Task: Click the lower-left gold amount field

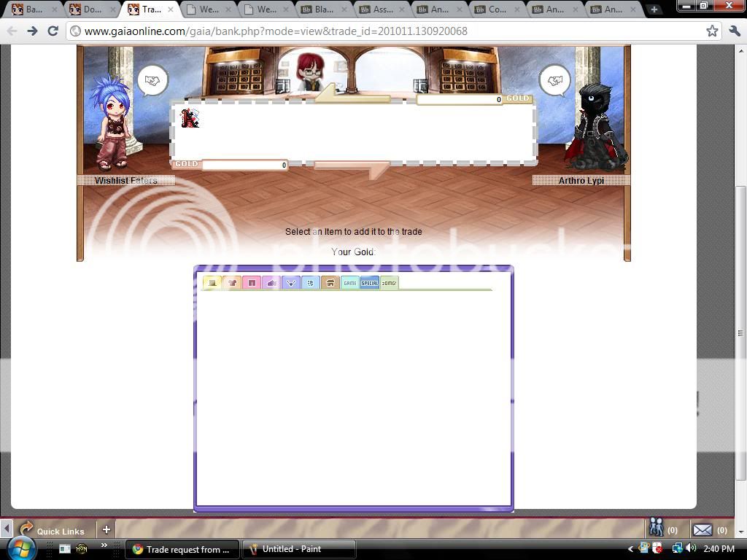Action: [x=244, y=166]
